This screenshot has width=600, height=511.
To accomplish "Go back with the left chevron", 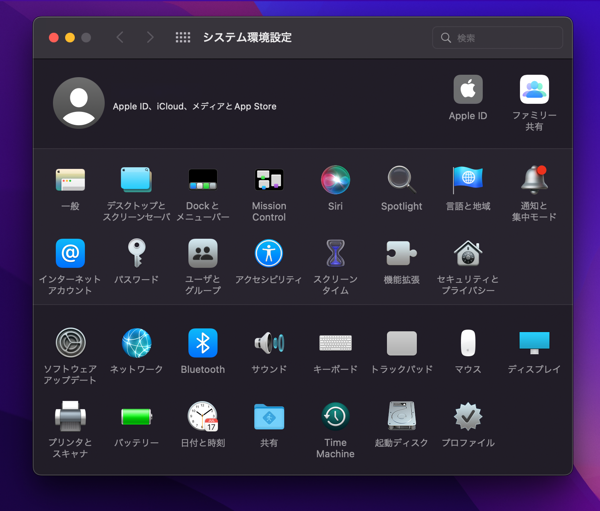I will pos(120,37).
